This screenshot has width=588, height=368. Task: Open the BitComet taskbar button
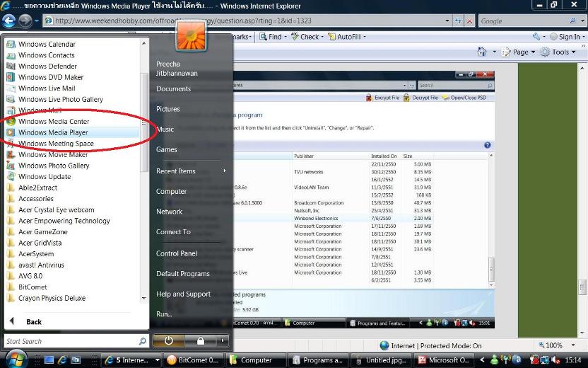coord(193,360)
